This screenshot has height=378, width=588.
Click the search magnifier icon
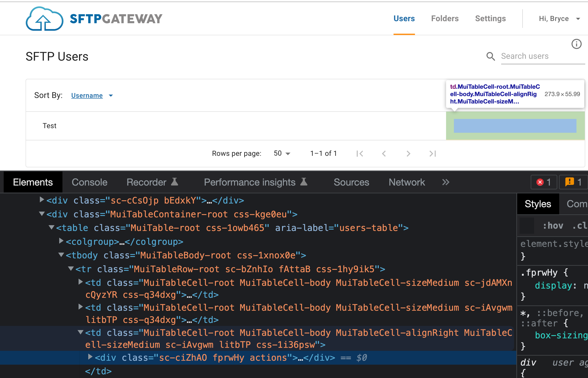point(490,56)
